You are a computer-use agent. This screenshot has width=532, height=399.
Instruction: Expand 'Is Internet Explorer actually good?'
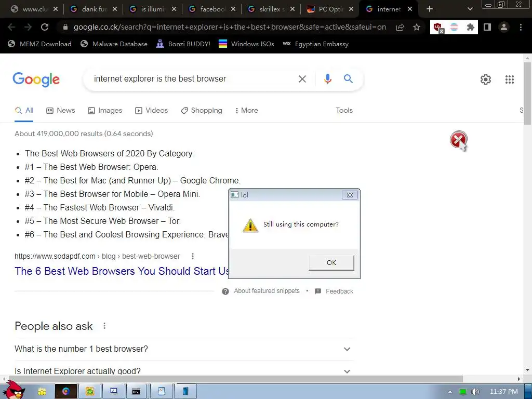184,370
